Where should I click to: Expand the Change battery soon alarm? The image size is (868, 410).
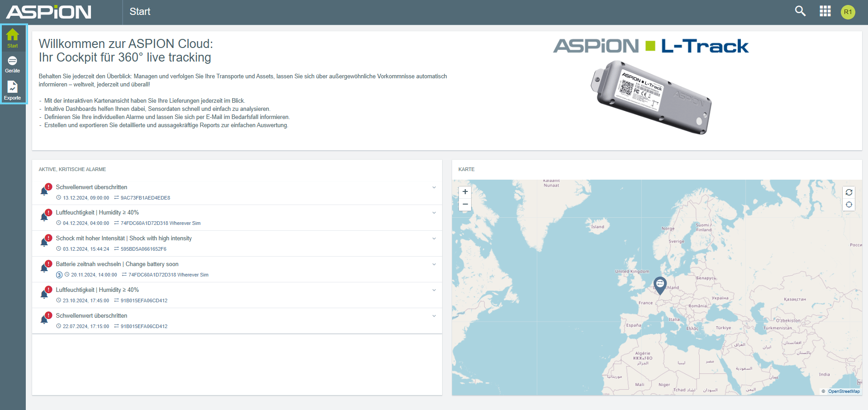434,264
